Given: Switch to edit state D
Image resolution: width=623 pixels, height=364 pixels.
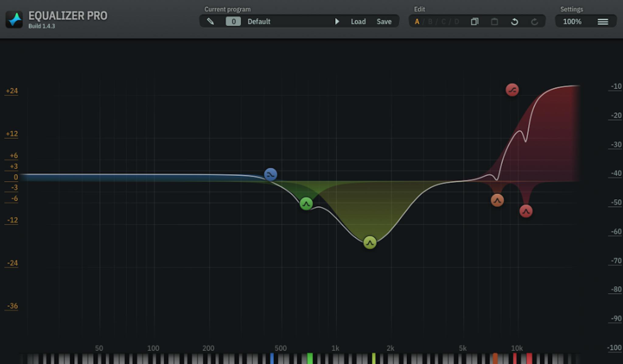Looking at the screenshot, I should [x=457, y=22].
